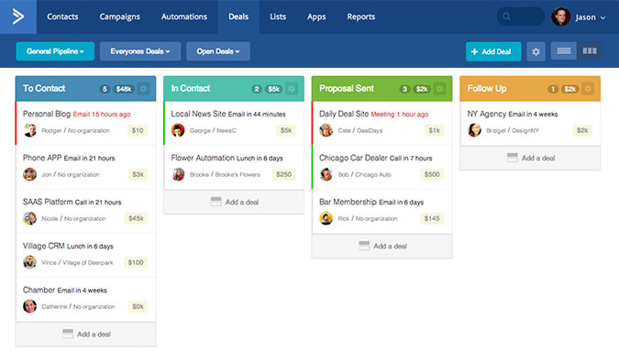The image size is (619, 364).
Task: Open the Chicago Car Dealer deal
Action: point(353,158)
